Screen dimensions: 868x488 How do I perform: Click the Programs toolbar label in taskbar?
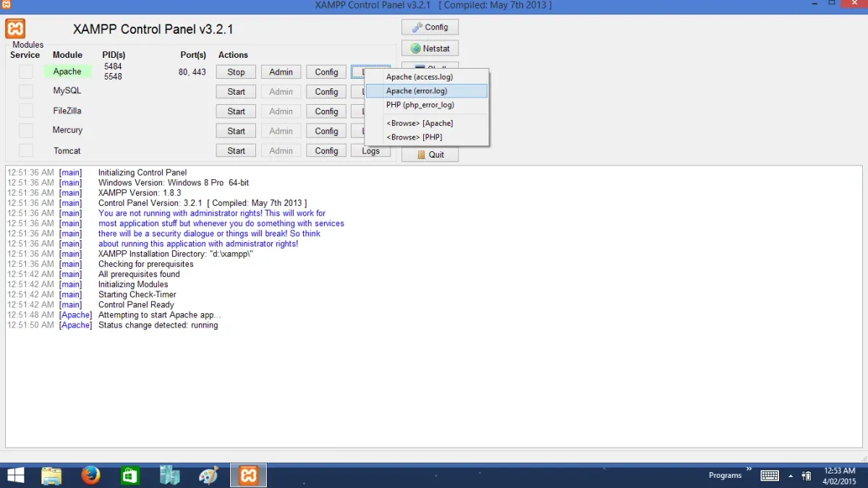725,476
